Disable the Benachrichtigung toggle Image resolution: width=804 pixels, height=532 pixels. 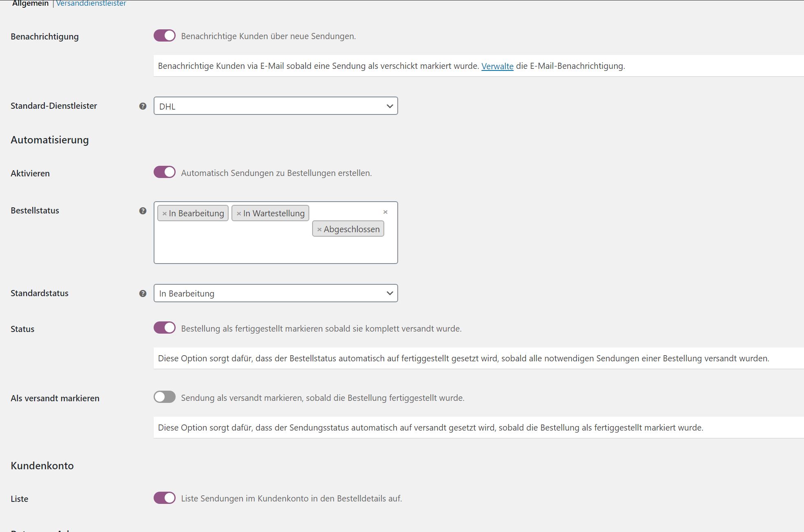coord(165,36)
